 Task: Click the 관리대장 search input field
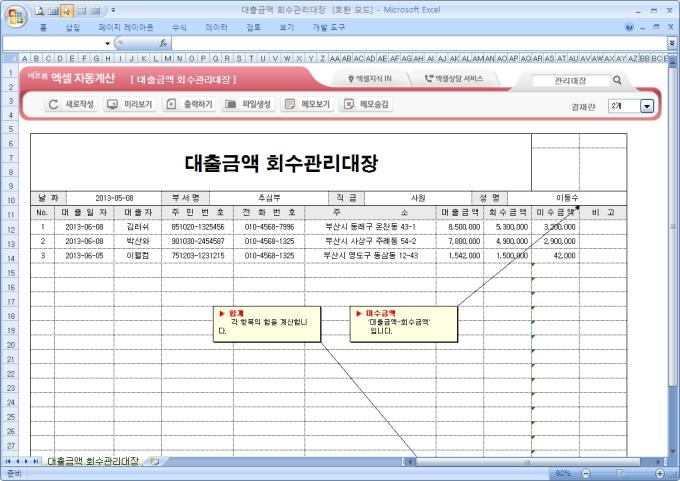pos(570,80)
